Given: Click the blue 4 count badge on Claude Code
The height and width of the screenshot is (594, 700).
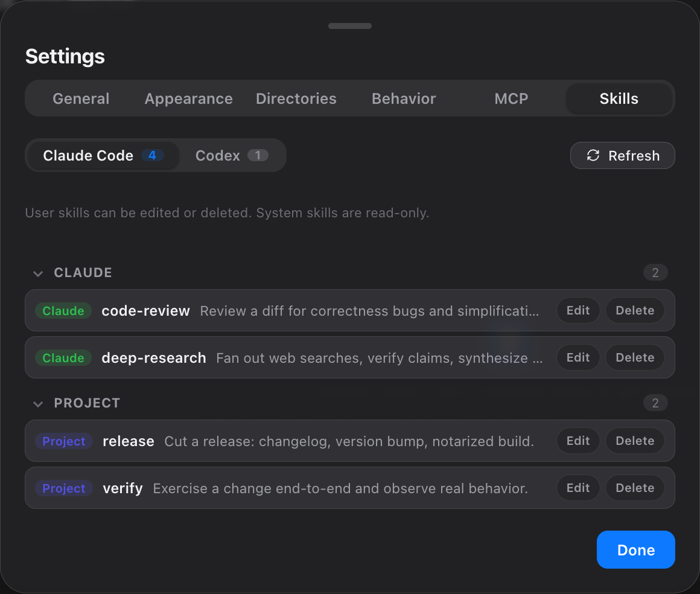Looking at the screenshot, I should click(152, 155).
